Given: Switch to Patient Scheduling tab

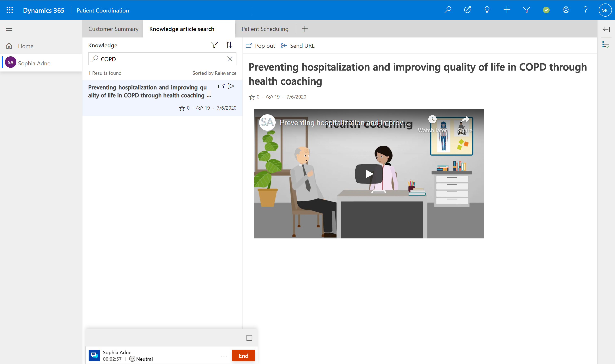Looking at the screenshot, I should coord(265,29).
